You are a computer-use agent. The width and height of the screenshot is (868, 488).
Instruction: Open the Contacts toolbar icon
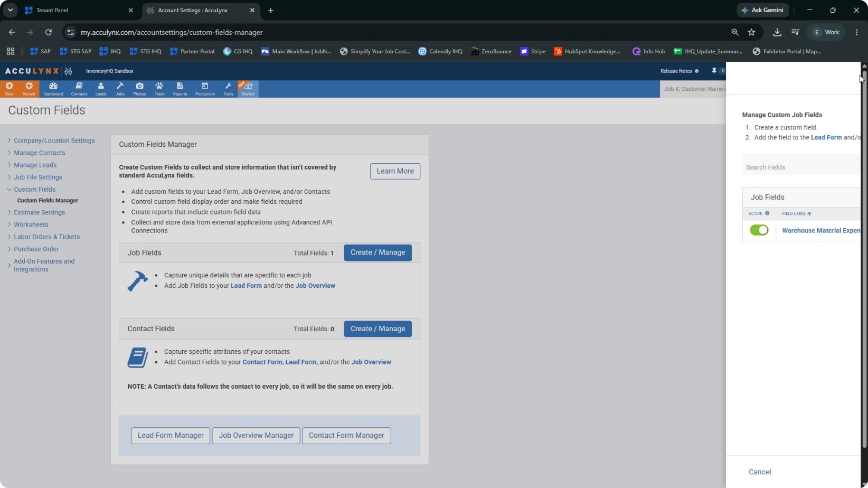79,89
